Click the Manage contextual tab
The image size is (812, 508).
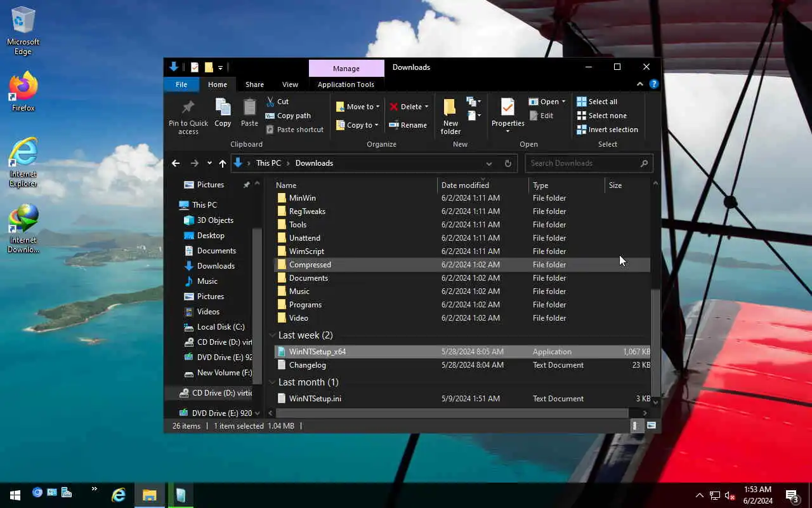(346, 68)
